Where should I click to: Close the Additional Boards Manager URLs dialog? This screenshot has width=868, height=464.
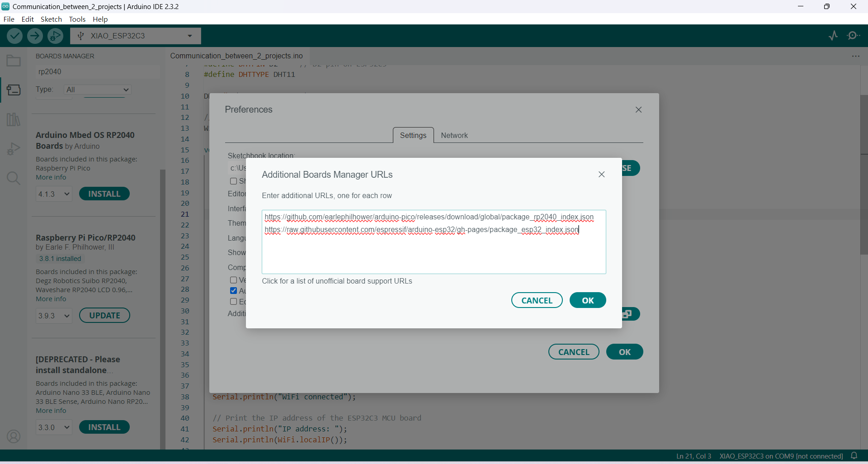point(601,175)
